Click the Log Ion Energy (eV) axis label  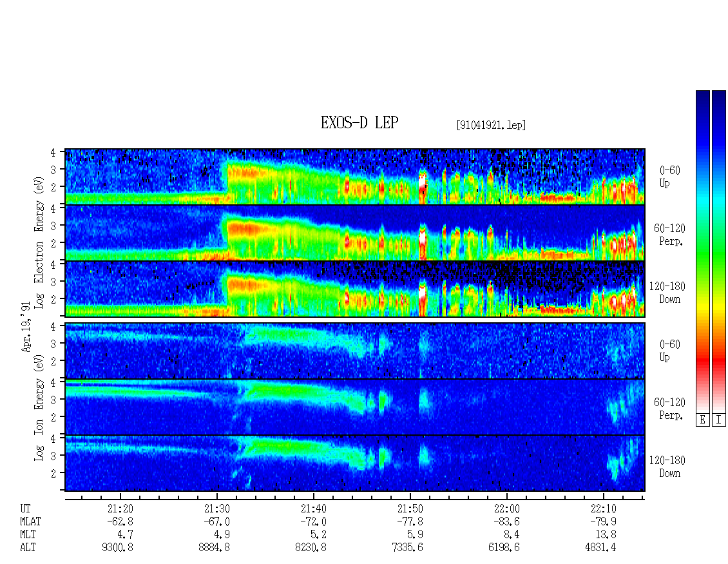click(x=39, y=408)
